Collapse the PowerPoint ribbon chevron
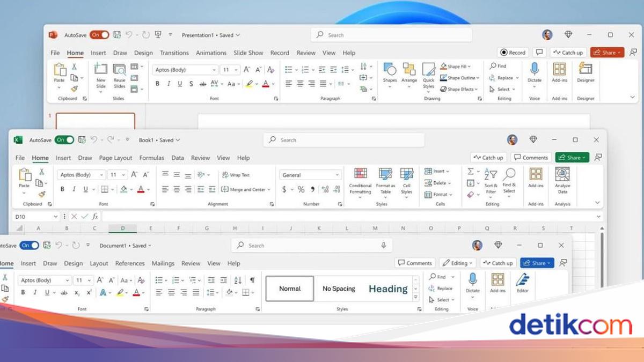This screenshot has height=362, width=644. [632, 97]
